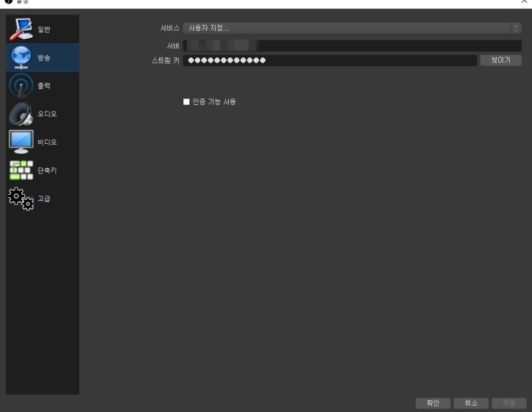This screenshot has width=532, height=412.
Task: Open the 단축키 hotkeys keyboard icon
Action: tap(21, 170)
